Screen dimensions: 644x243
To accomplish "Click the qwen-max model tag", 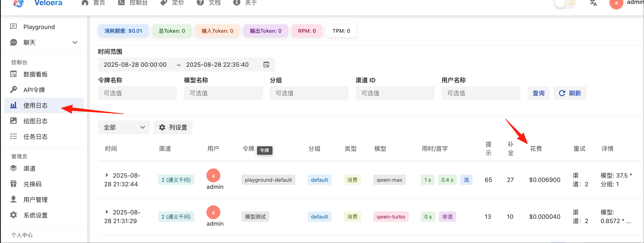I will (x=389, y=180).
